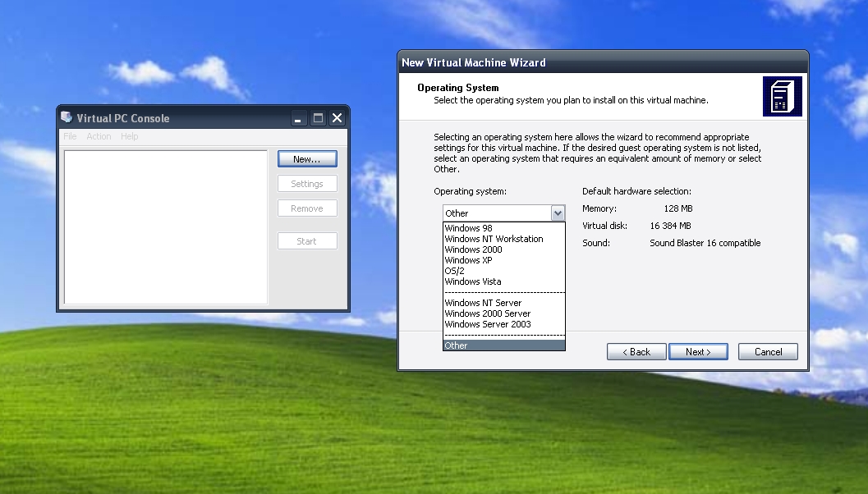Click the Operating System heading text

(457, 88)
